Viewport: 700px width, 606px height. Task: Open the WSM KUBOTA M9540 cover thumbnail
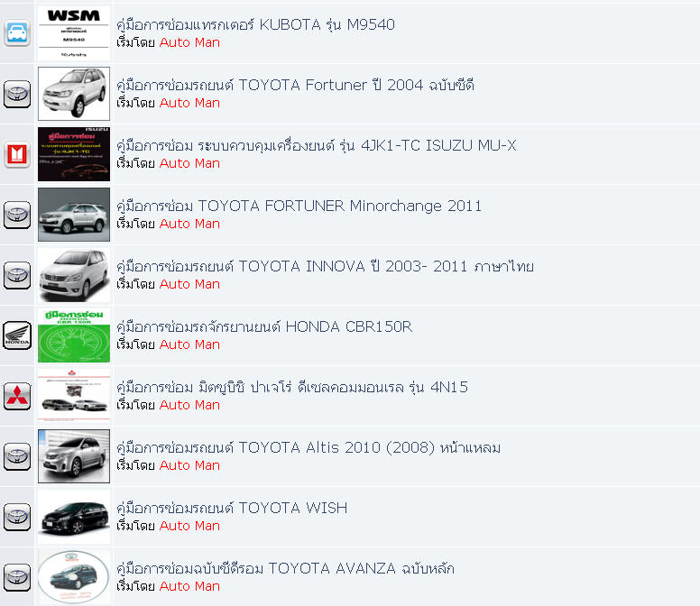click(x=74, y=33)
